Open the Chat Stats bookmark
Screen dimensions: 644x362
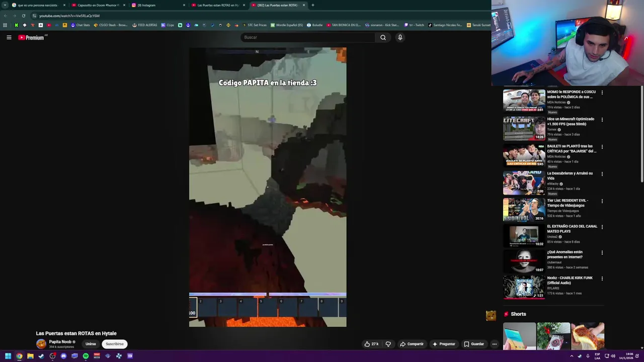pos(80,25)
